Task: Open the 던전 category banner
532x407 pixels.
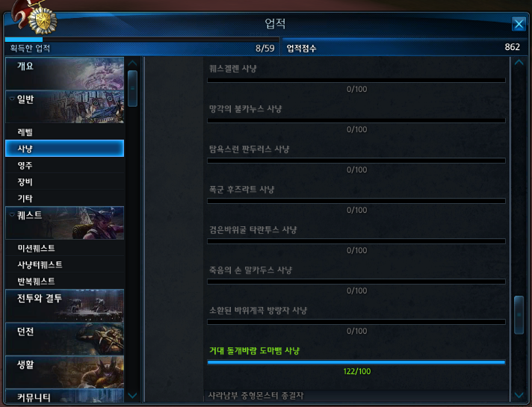Action: pyautogui.click(x=65, y=338)
